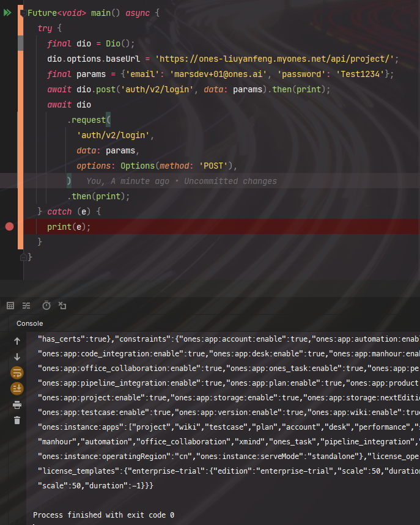420x525 pixels.
Task: Click the 'Uncommitted changes' git blame annotation
Action: tap(230, 181)
